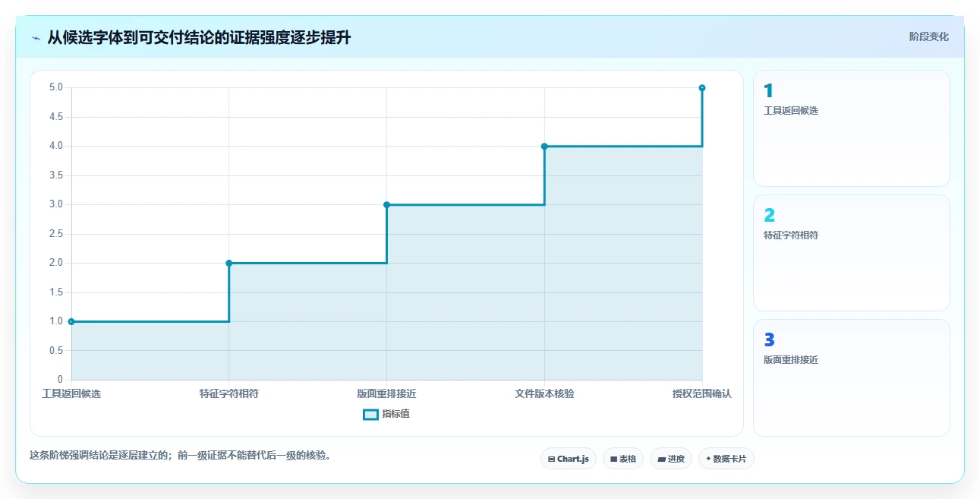Screen dimensions: 980x499
Task: Click the data point above 授权范围确认
Action: click(x=702, y=88)
